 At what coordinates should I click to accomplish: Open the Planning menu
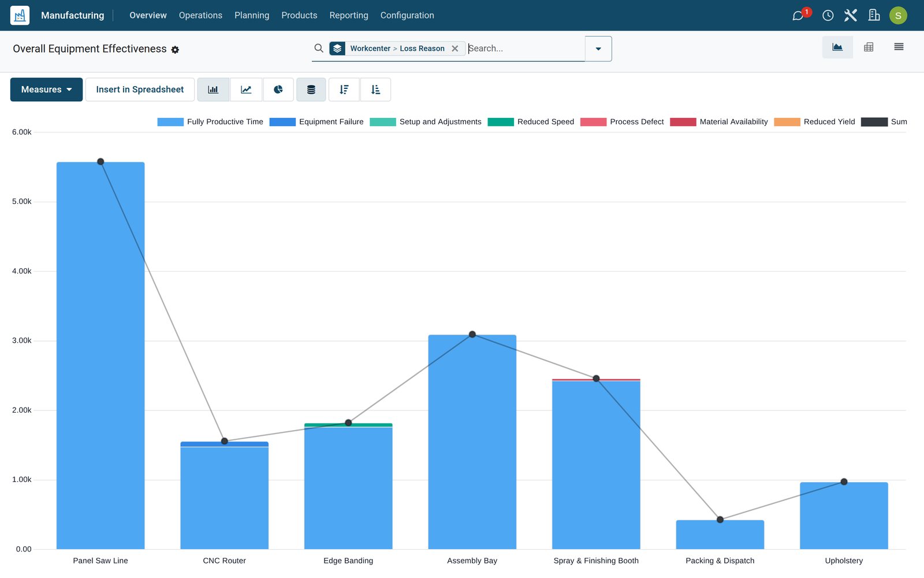tap(252, 15)
